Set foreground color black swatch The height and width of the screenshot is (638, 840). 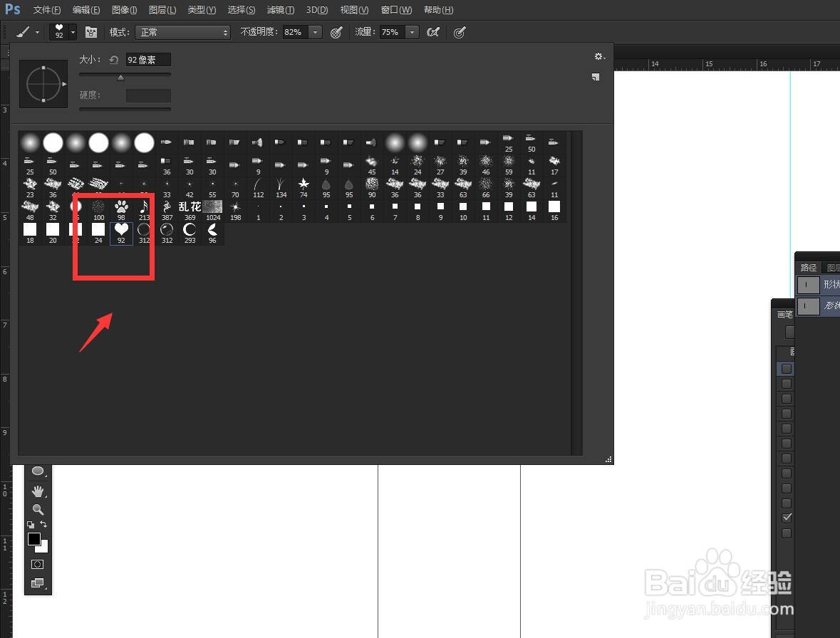[33, 538]
